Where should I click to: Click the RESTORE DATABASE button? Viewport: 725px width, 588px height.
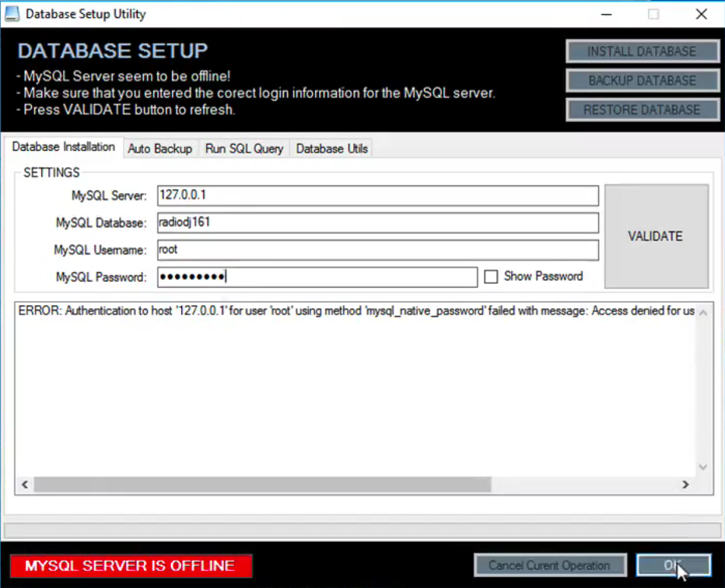(x=643, y=110)
